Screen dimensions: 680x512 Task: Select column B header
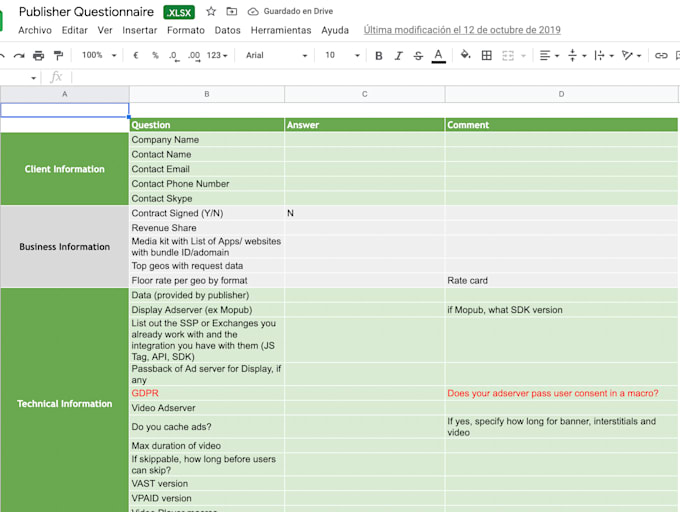point(207,94)
